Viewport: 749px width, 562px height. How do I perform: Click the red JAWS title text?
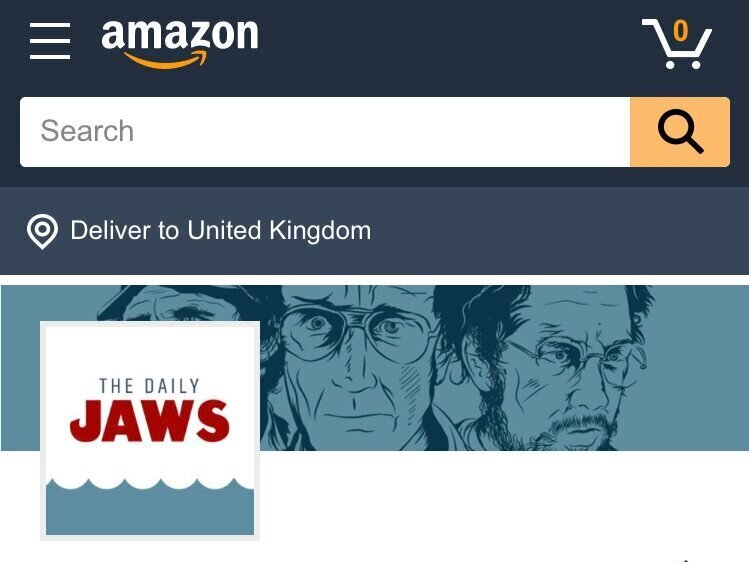click(150, 421)
